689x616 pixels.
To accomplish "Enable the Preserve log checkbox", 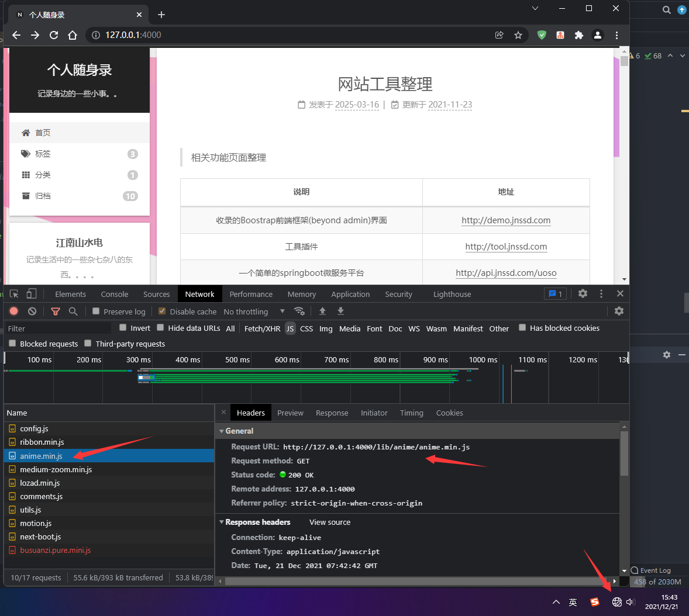I will click(97, 312).
